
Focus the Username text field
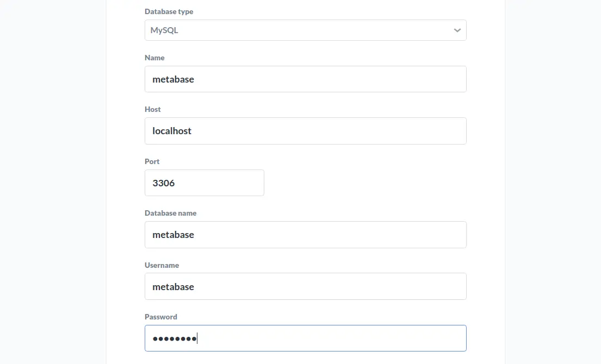(x=306, y=286)
